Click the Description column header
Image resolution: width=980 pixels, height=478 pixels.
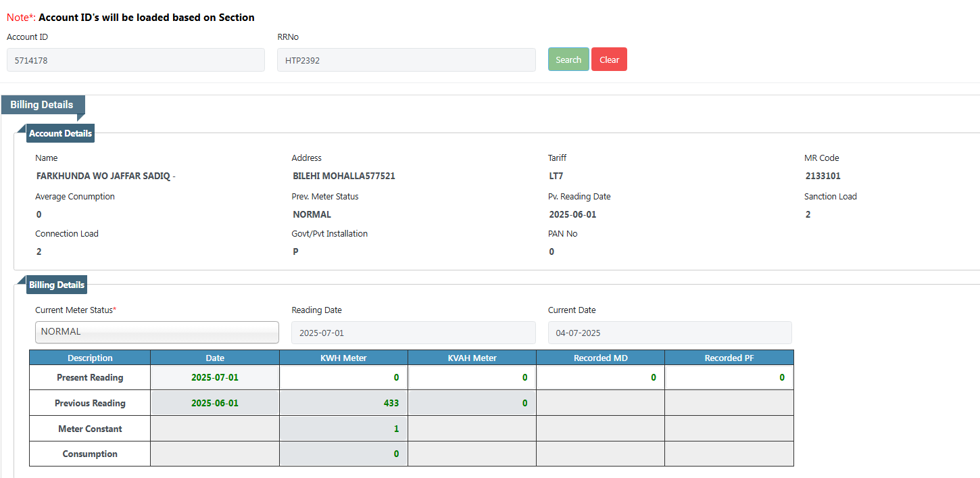click(90, 358)
